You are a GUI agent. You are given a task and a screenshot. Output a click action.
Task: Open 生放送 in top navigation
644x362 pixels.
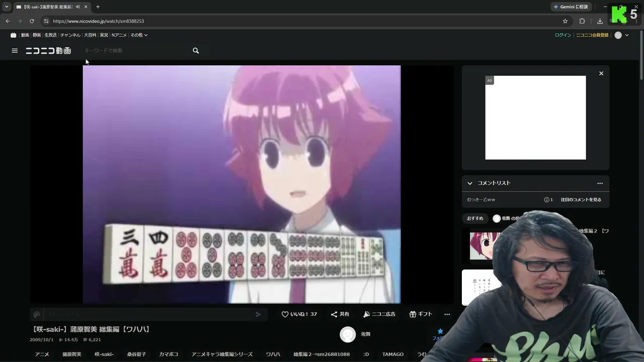[x=50, y=35]
